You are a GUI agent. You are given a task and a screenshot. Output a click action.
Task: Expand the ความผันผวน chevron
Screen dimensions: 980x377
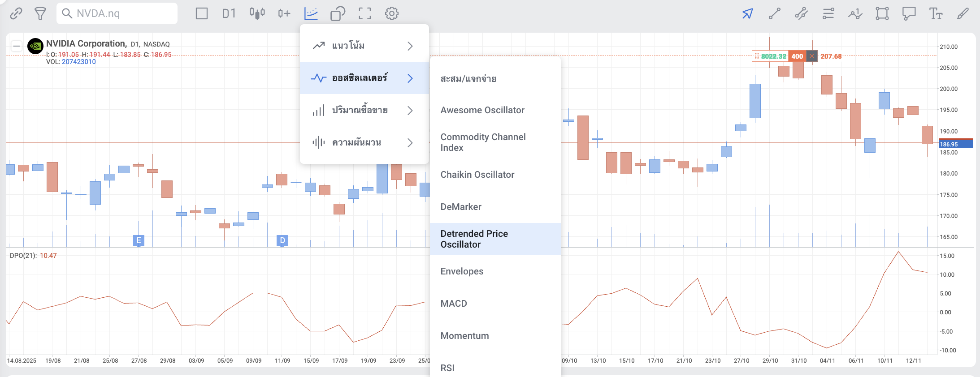click(410, 142)
